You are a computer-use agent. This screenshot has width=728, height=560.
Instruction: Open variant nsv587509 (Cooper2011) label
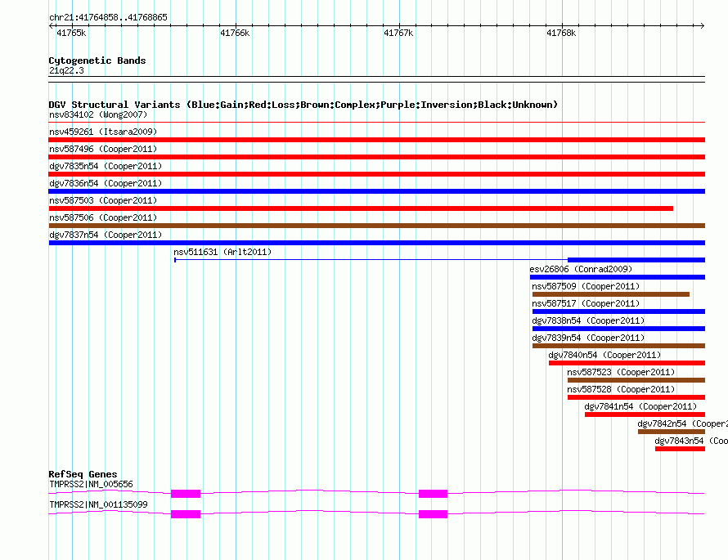(x=586, y=286)
